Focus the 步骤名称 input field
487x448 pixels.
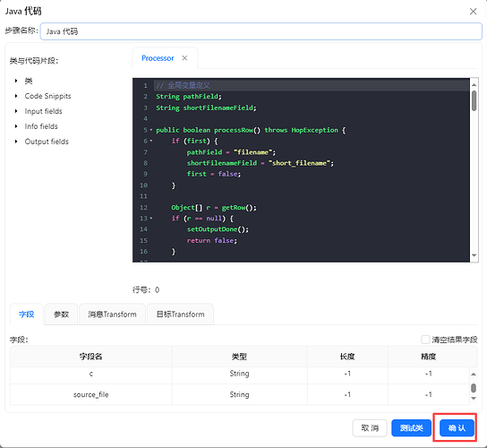(261, 31)
